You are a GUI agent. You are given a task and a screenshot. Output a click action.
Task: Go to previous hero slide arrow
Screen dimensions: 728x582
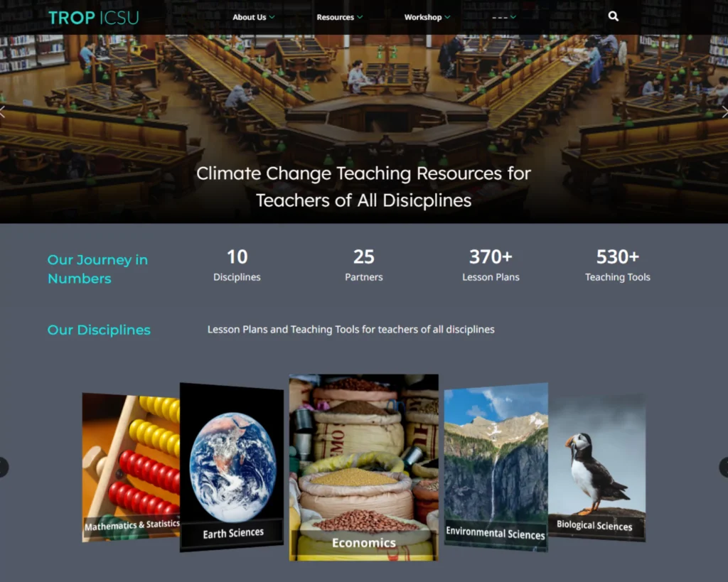click(2, 112)
